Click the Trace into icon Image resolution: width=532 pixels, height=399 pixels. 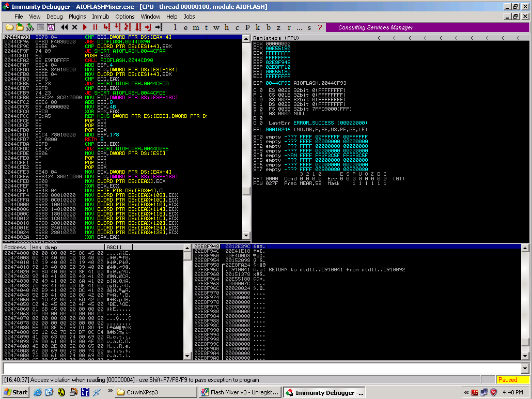click(x=128, y=27)
